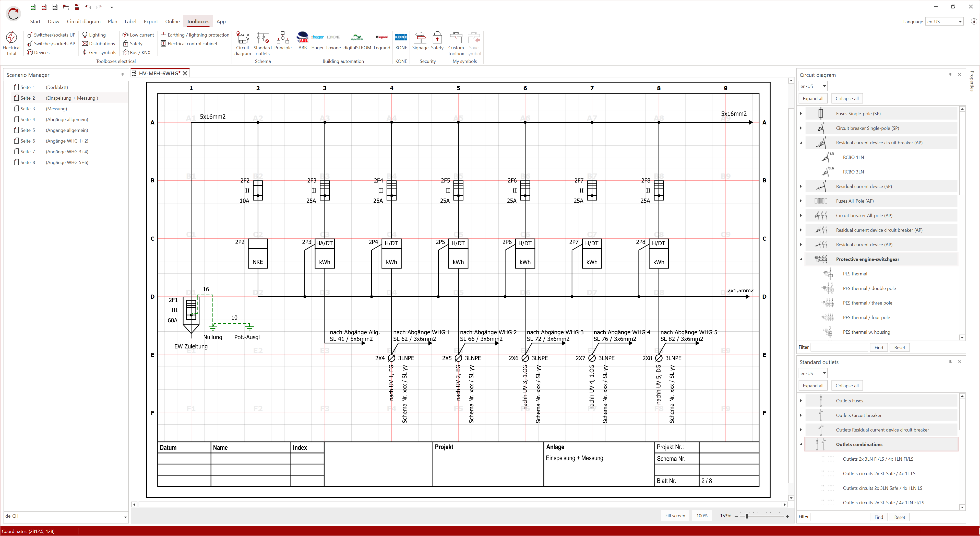Expand the Fuses Single-pole (SP) group
980x536 pixels.
[x=801, y=113]
